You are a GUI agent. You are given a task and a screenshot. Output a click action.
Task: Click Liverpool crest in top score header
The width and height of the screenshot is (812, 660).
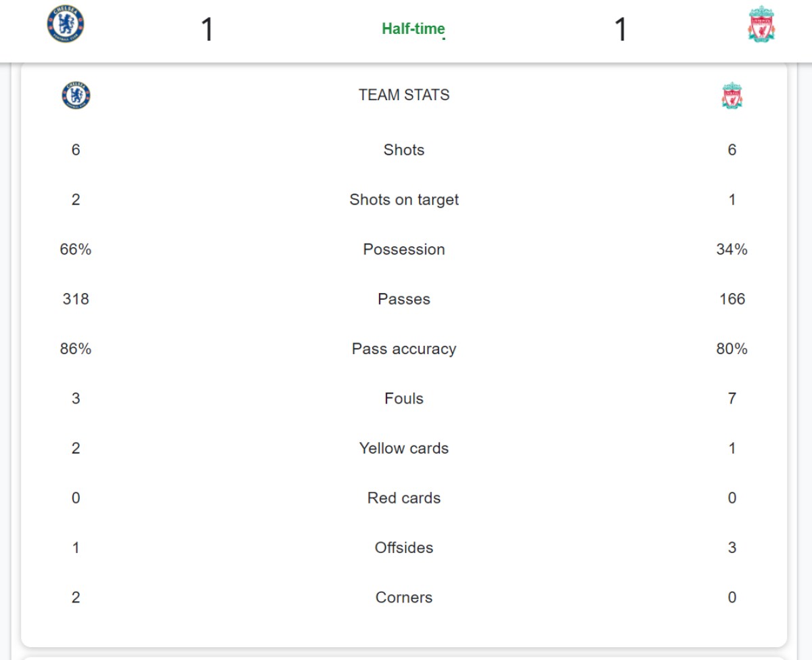[x=761, y=25]
